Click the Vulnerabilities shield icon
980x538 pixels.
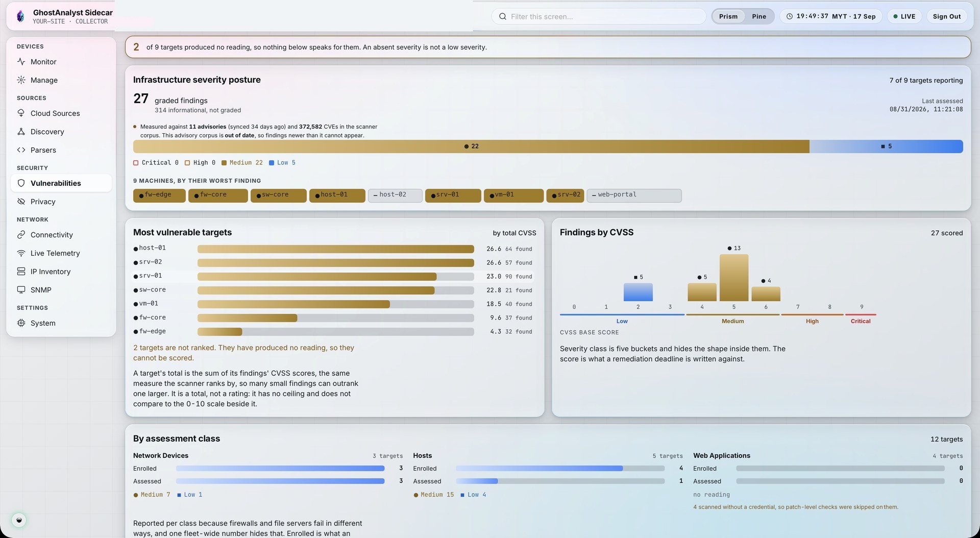21,183
